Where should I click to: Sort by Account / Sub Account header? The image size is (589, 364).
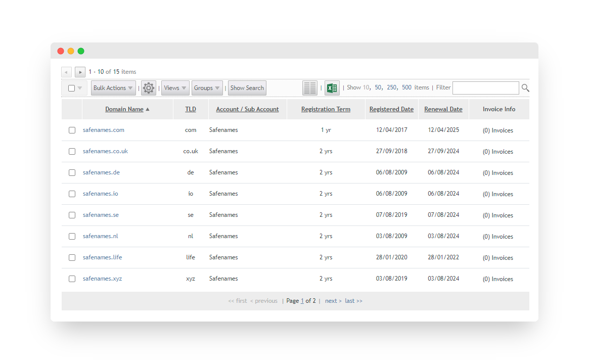[x=248, y=109]
